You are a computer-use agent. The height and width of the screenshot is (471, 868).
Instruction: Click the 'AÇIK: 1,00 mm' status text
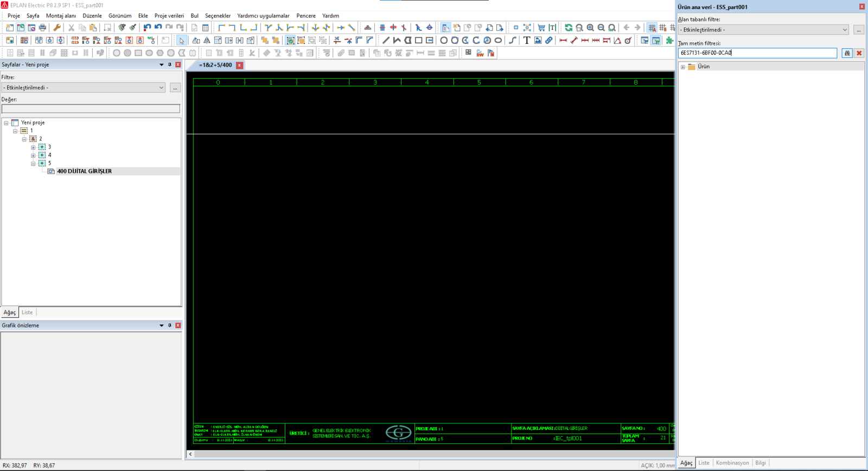(658, 466)
